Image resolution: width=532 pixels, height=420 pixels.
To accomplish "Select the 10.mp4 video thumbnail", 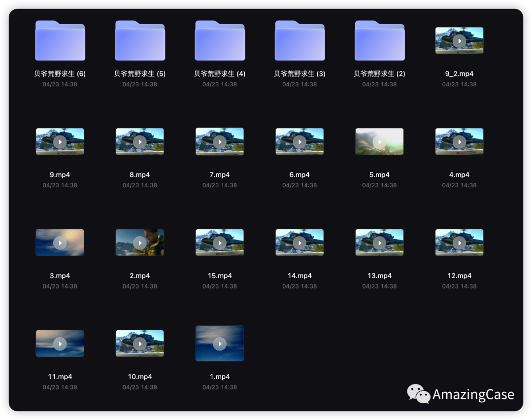I will (140, 344).
